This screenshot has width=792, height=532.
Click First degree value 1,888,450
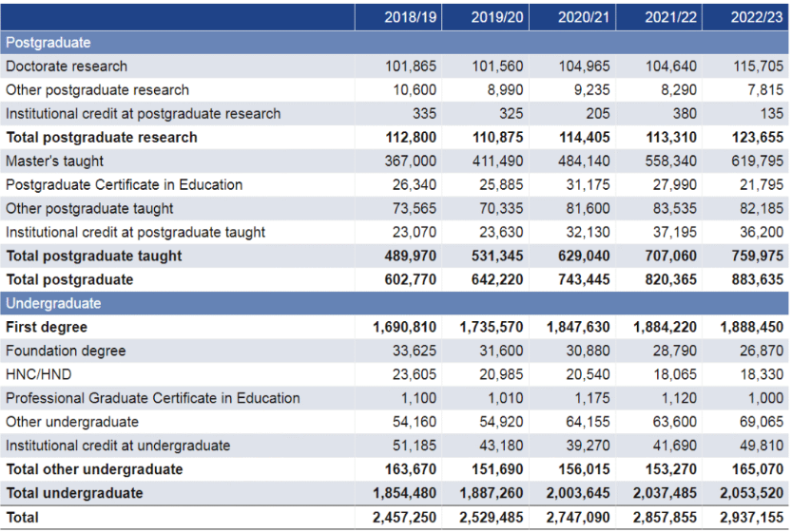click(x=751, y=327)
